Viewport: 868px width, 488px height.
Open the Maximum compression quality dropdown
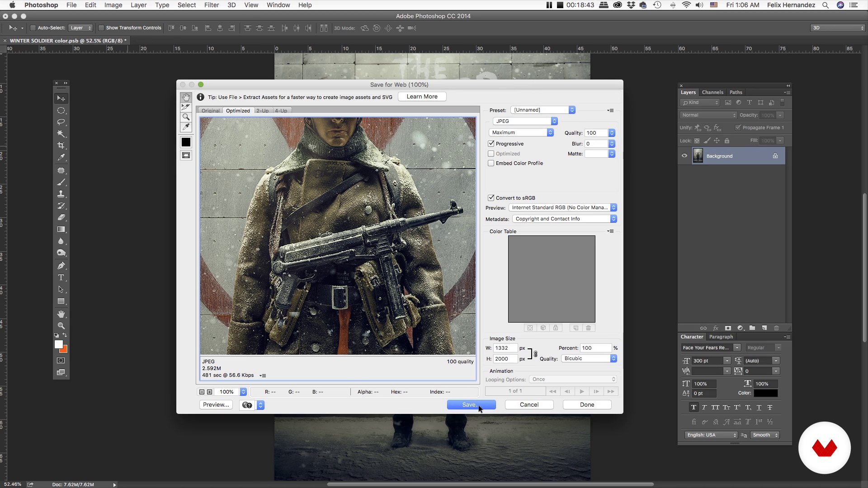521,132
